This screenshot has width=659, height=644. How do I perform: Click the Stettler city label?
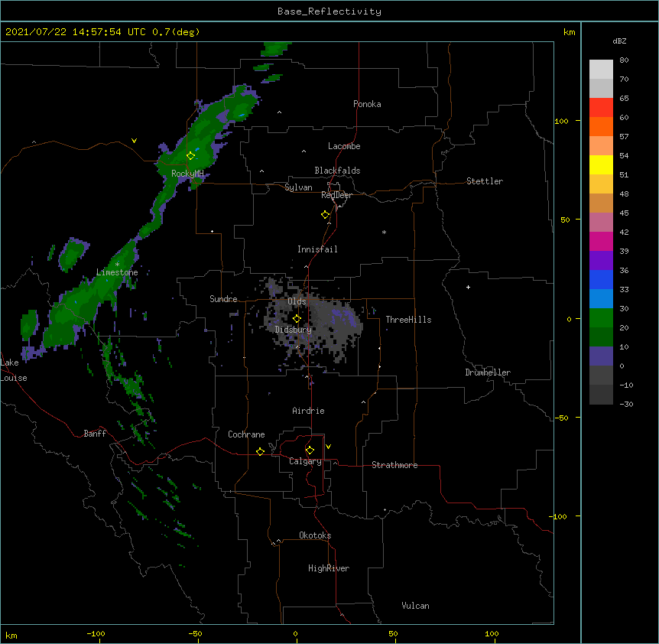pos(484,181)
